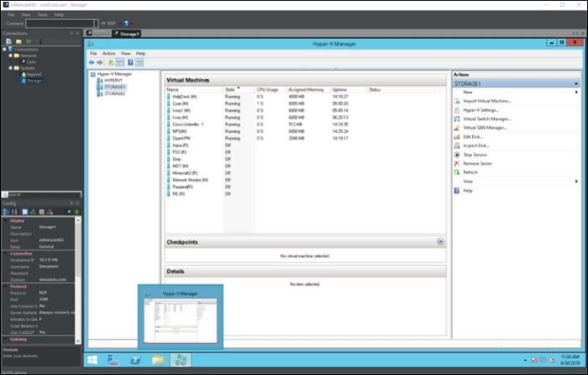This screenshot has width=588, height=375.
Task: Click the red Remove Server icon
Action: click(x=456, y=163)
